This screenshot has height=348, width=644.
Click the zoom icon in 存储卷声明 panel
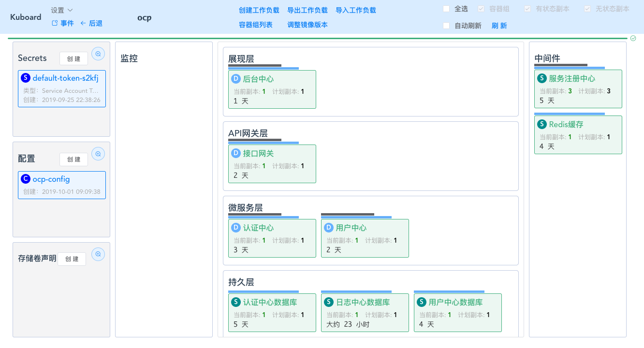[98, 254]
